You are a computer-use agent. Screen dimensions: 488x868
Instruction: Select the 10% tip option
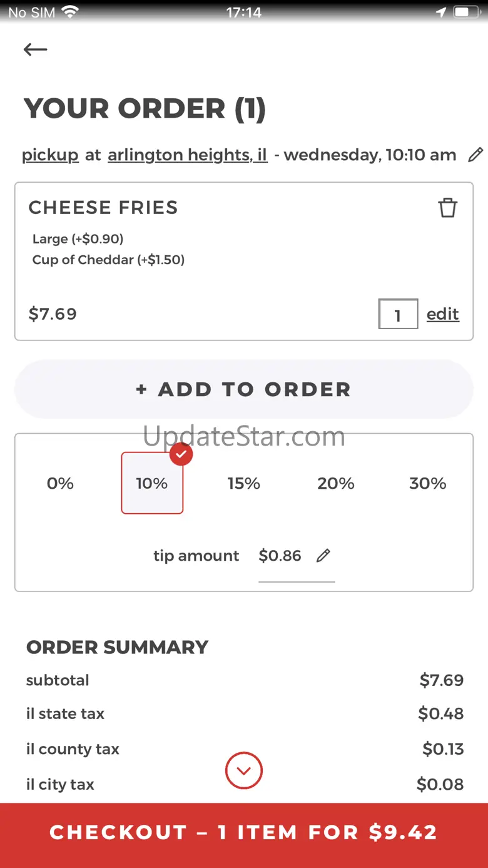click(152, 483)
